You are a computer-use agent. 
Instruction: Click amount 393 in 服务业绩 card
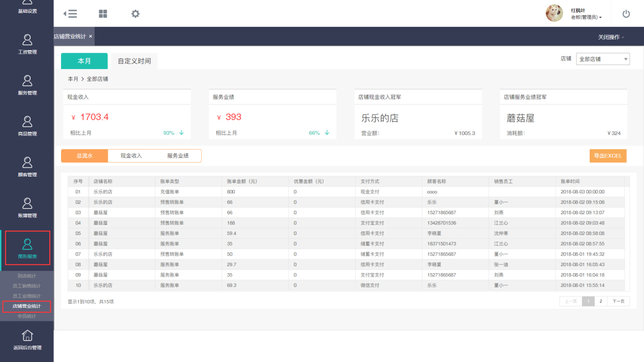pyautogui.click(x=233, y=117)
